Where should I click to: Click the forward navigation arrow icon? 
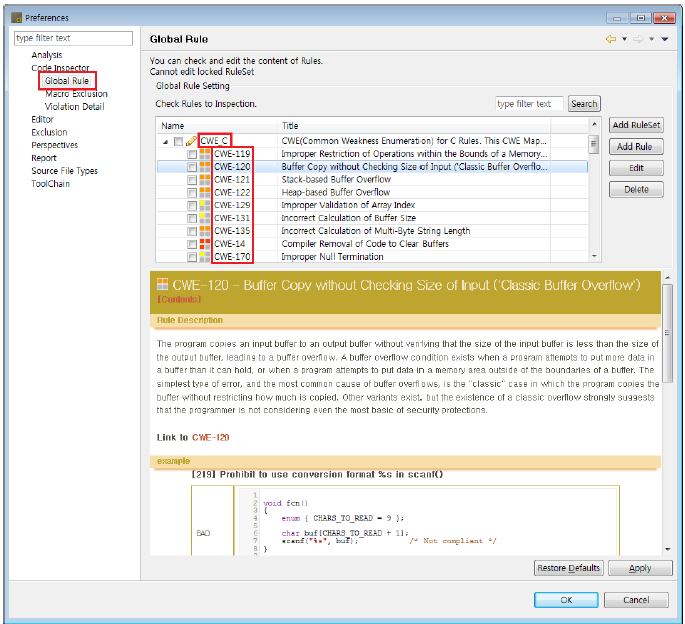pos(638,39)
